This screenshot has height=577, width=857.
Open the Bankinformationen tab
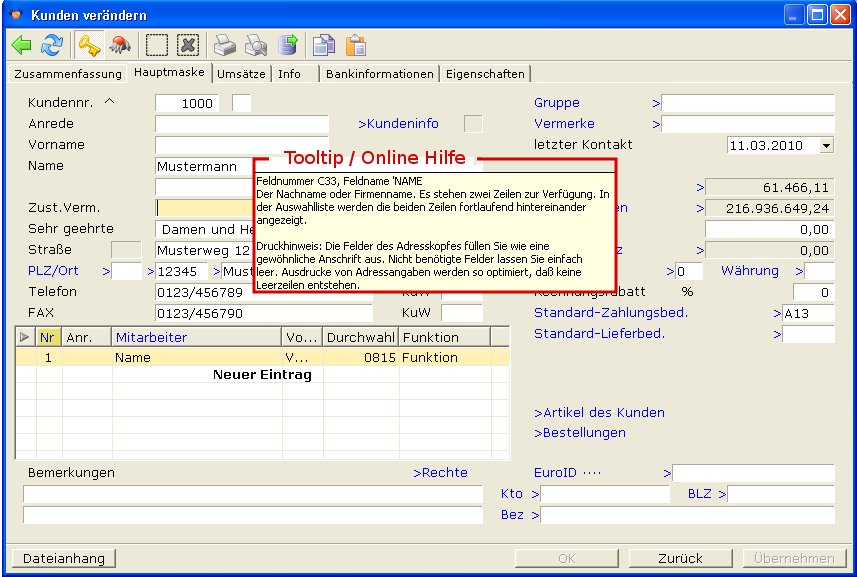380,74
